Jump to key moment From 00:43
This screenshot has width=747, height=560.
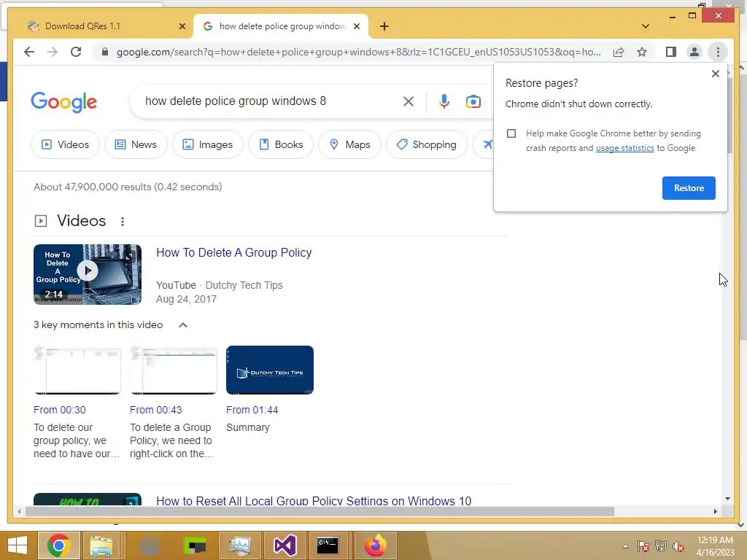click(156, 410)
